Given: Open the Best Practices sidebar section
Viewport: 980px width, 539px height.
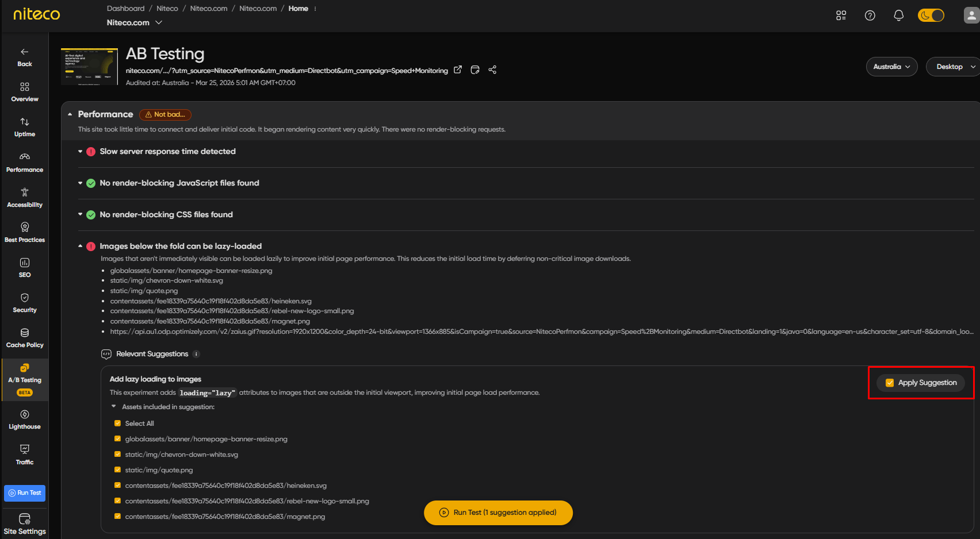Looking at the screenshot, I should click(25, 233).
